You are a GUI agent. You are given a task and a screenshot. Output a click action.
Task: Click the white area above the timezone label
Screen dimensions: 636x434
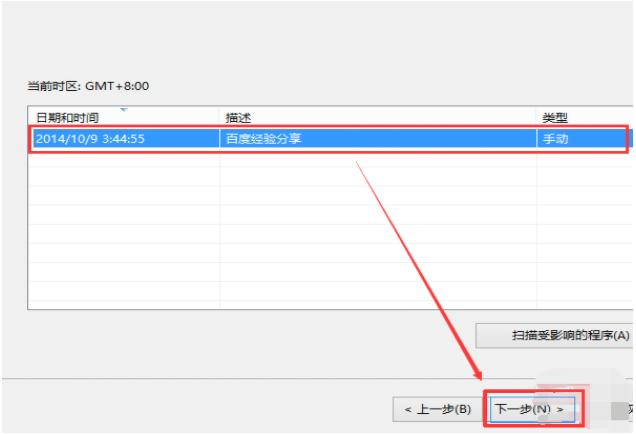point(300,40)
